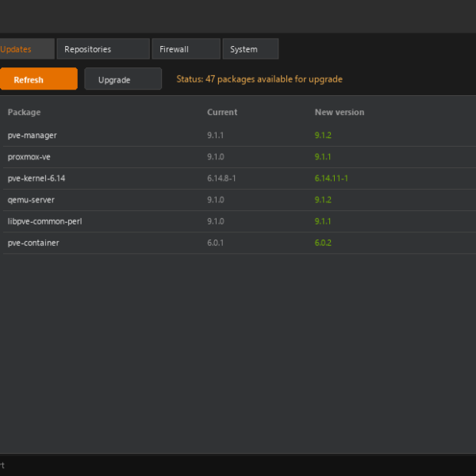Click the New version column header
This screenshot has height=476, width=476.
point(340,113)
